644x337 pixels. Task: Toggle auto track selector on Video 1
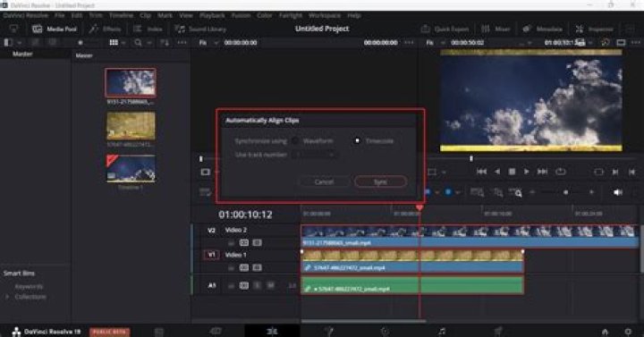point(244,267)
